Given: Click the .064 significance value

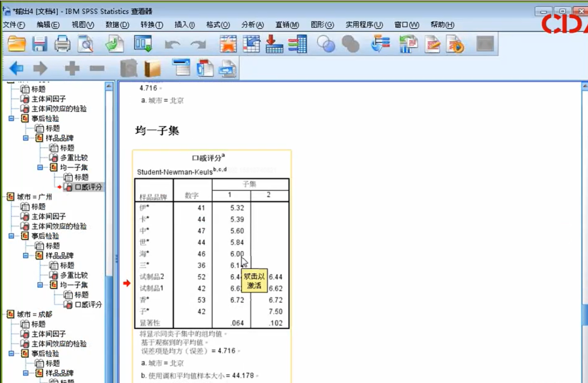Looking at the screenshot, I should (237, 323).
